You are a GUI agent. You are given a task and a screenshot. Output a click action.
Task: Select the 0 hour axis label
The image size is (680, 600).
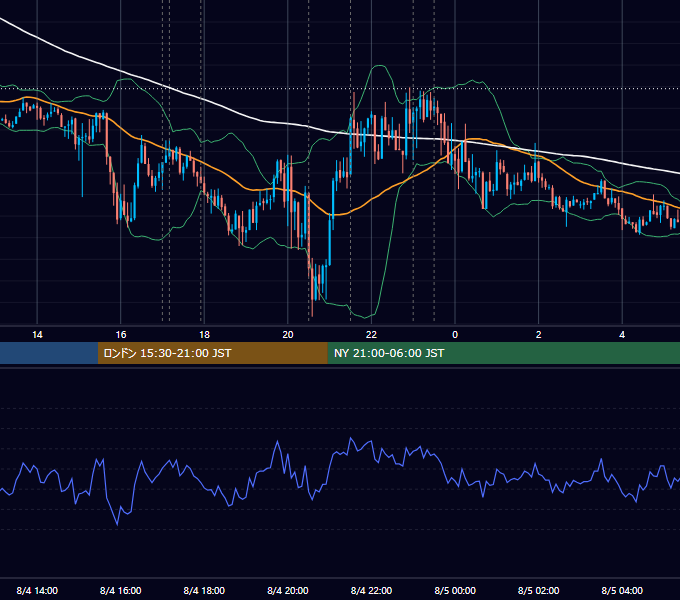click(455, 335)
